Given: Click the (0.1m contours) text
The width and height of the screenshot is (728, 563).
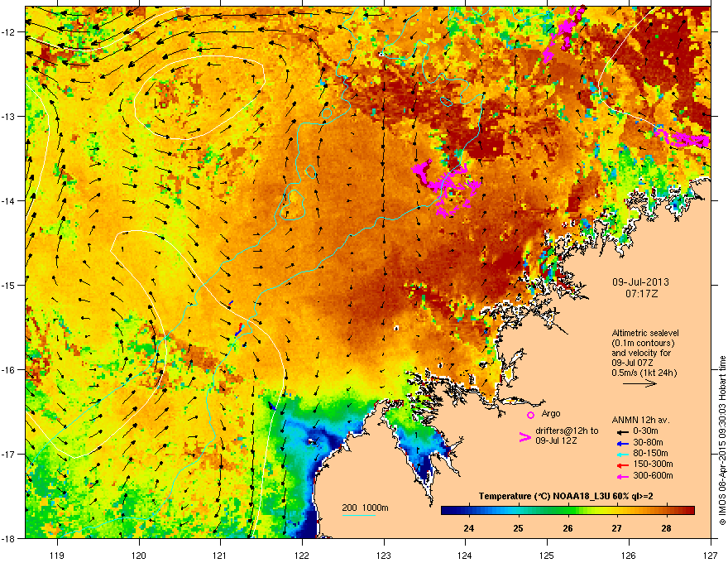Looking at the screenshot, I should (643, 343).
